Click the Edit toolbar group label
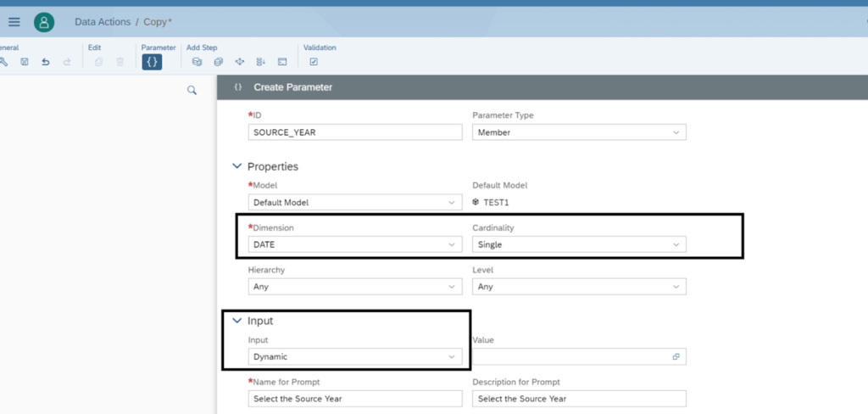 (x=95, y=48)
